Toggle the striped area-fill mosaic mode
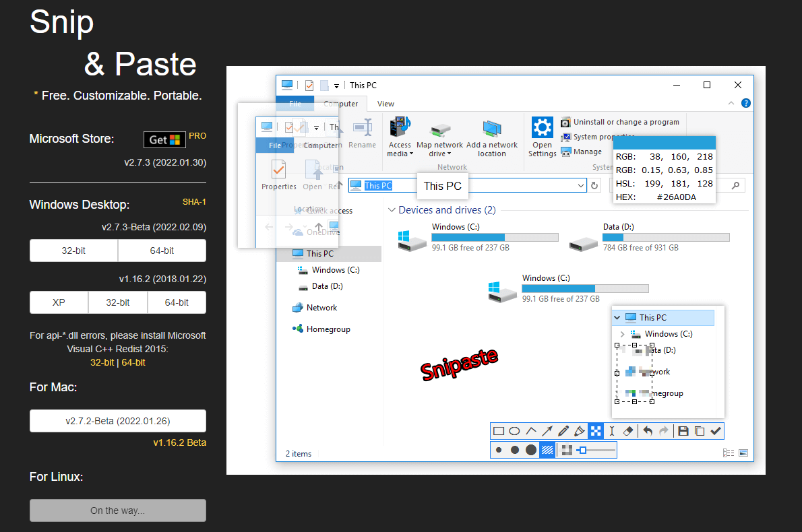802x532 pixels. 547,451
